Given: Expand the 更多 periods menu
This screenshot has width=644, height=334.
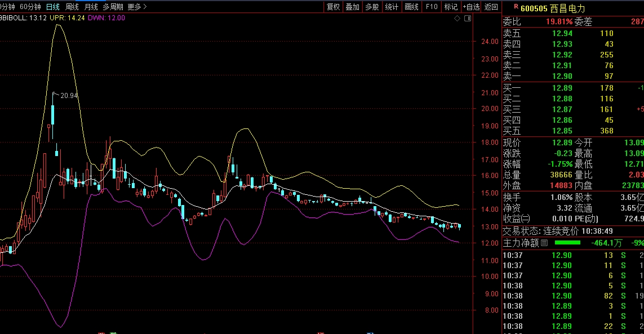Looking at the screenshot, I should click(136, 7).
